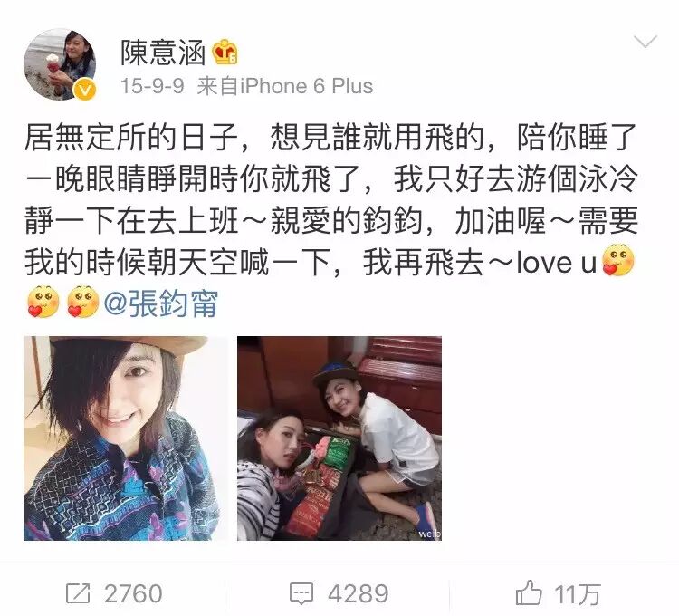The height and width of the screenshot is (616, 679).
Task: Click the 11万 likes count
Action: [578, 594]
